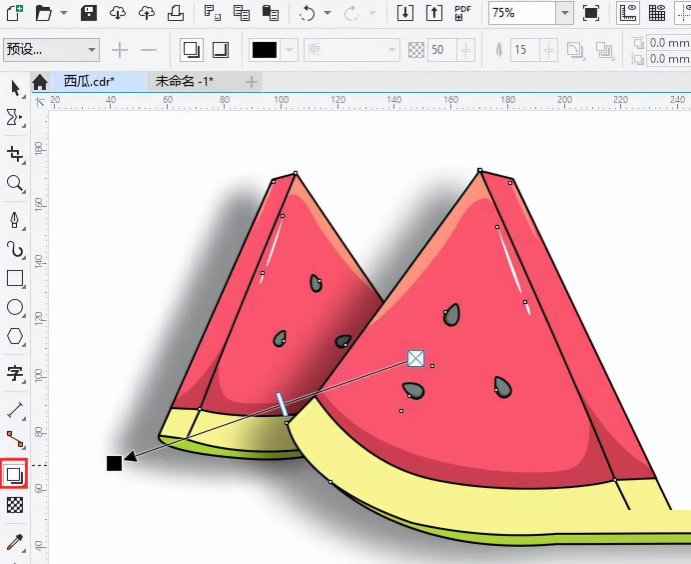Open the shadow color picker arrow

coord(289,50)
